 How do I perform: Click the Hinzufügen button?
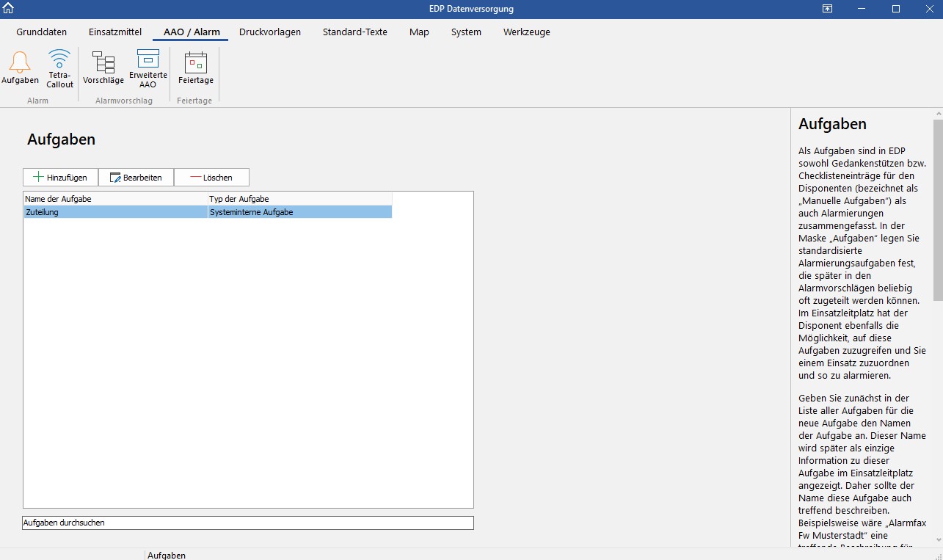(60, 178)
